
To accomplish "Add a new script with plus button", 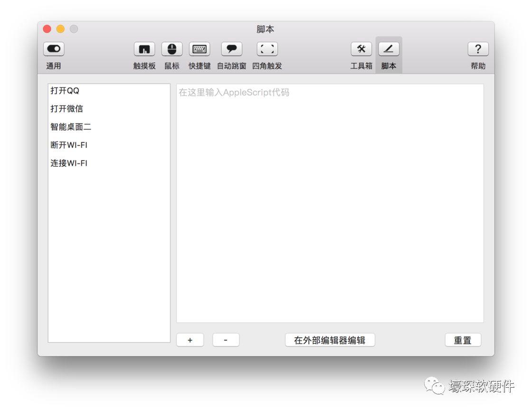I will click(x=190, y=340).
